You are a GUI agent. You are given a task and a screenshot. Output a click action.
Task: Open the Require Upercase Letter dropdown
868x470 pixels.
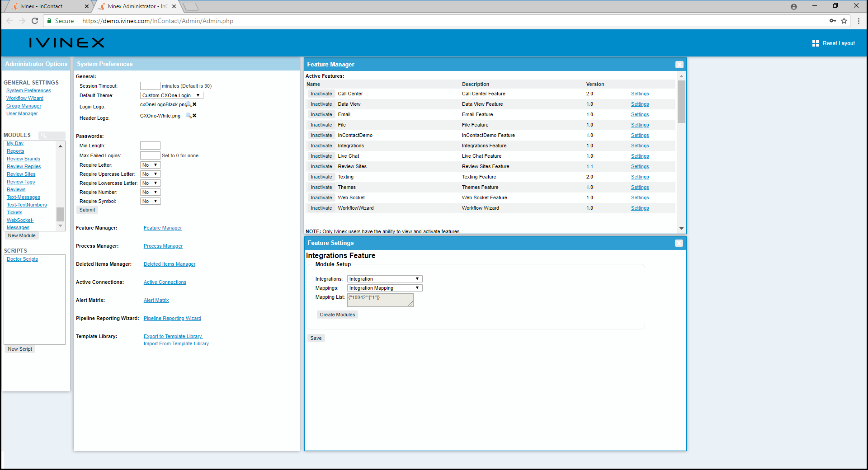tap(150, 174)
